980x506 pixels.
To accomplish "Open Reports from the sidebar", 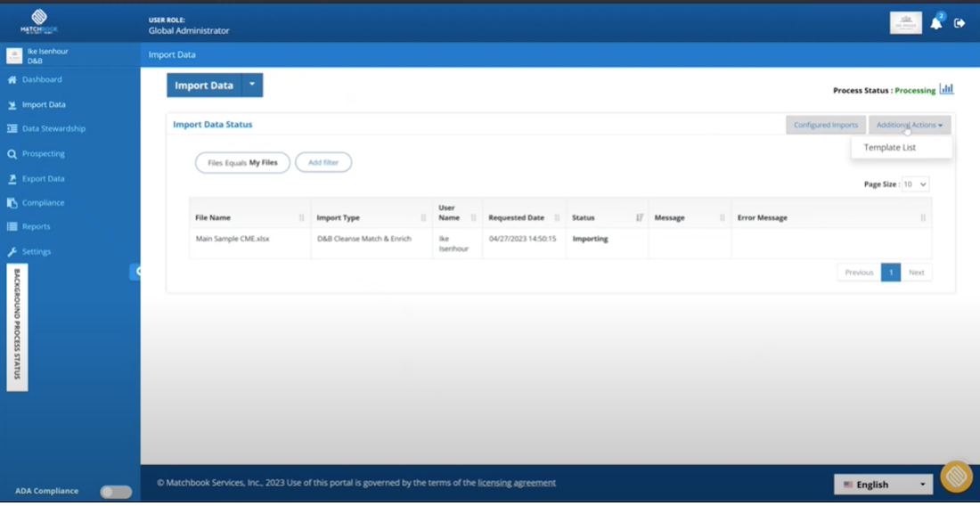I will (x=37, y=226).
